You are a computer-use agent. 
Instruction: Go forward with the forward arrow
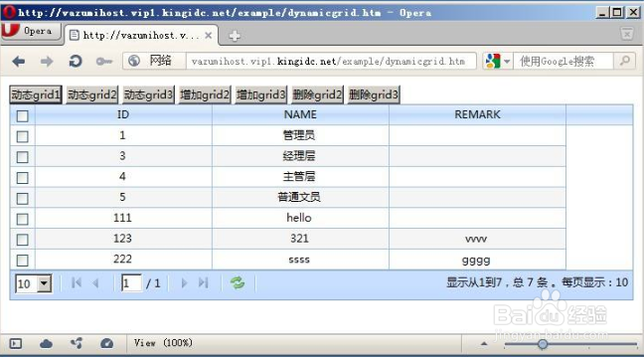click(47, 62)
